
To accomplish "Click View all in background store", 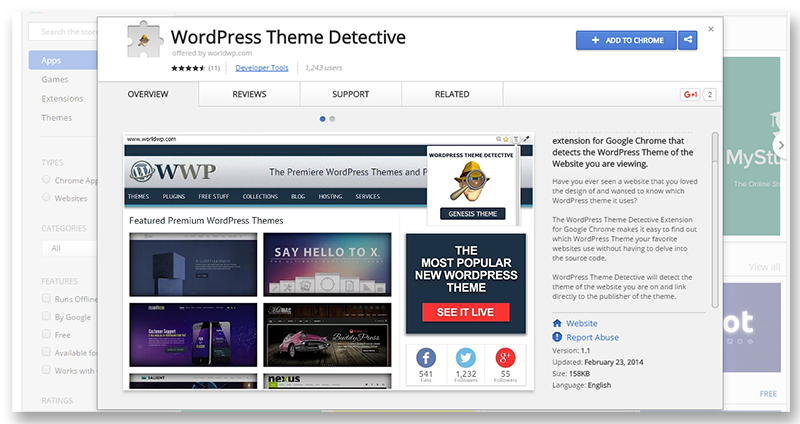I will point(764,266).
